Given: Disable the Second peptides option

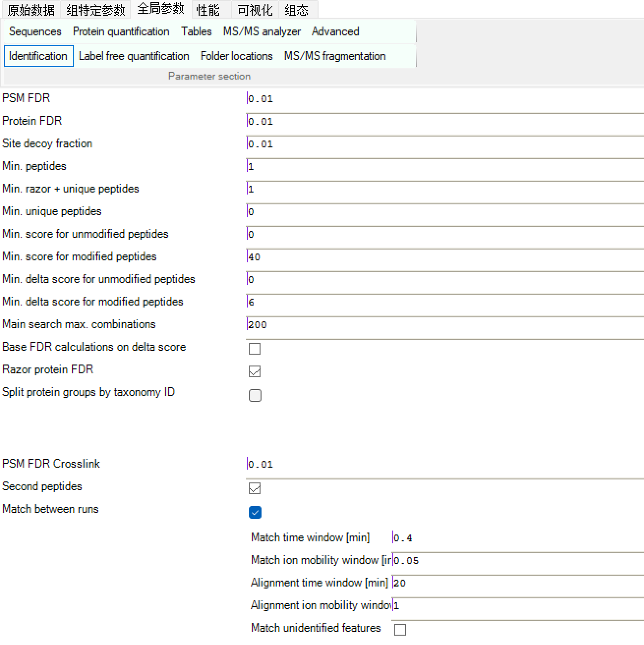Looking at the screenshot, I should tap(255, 488).
